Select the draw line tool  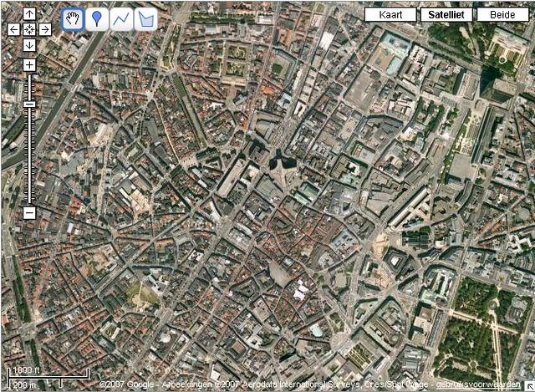click(x=122, y=18)
